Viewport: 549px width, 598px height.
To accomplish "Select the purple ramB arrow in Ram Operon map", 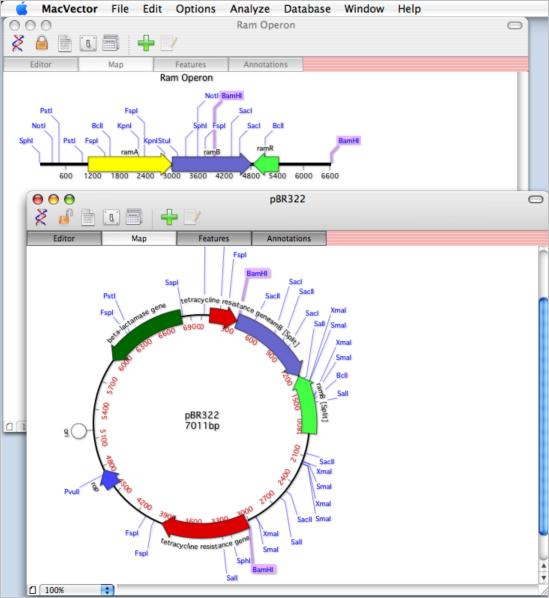I will [x=211, y=164].
